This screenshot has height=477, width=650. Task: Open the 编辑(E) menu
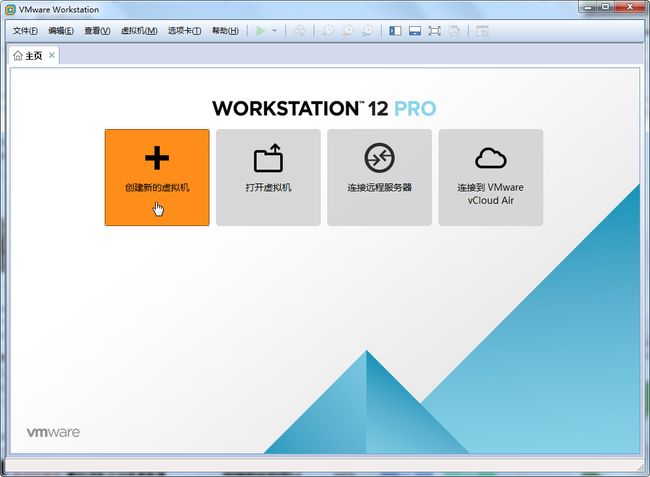61,31
